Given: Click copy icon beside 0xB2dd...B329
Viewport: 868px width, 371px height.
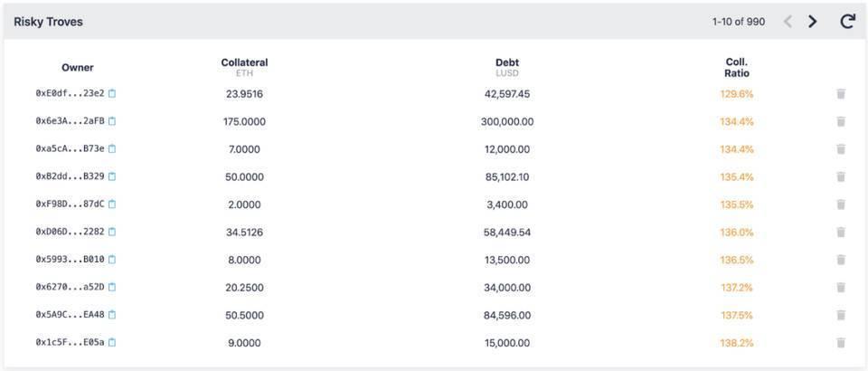Looking at the screenshot, I should tap(112, 176).
